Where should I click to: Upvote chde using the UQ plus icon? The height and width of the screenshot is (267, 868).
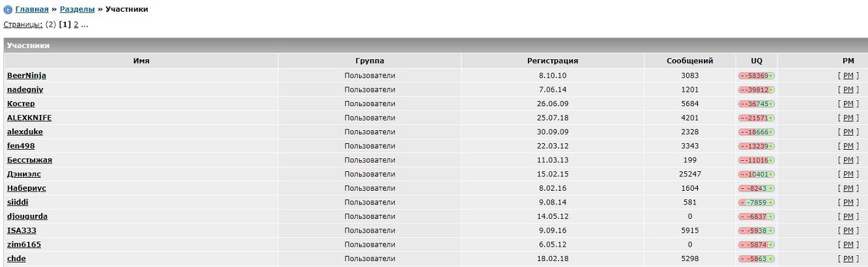771,259
